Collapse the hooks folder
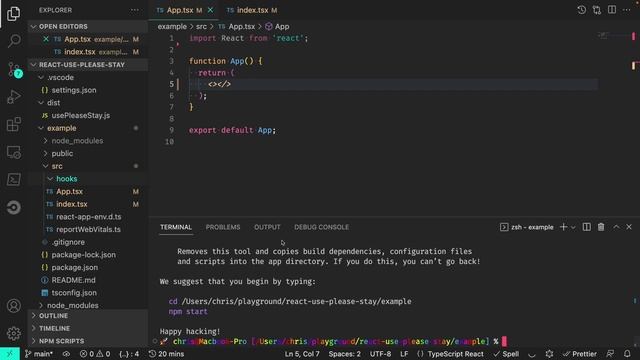This screenshot has height=360, width=640. 88,178
